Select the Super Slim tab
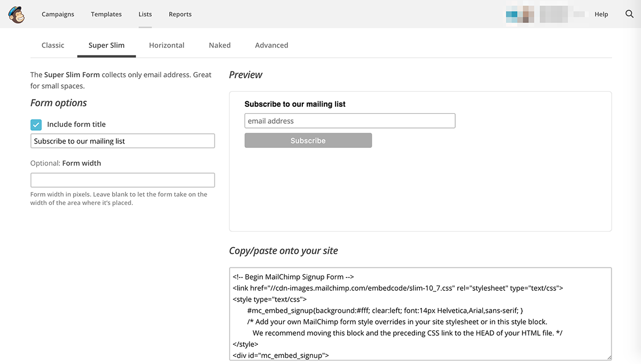Screen dimensions: 641x364 [x=106, y=45]
